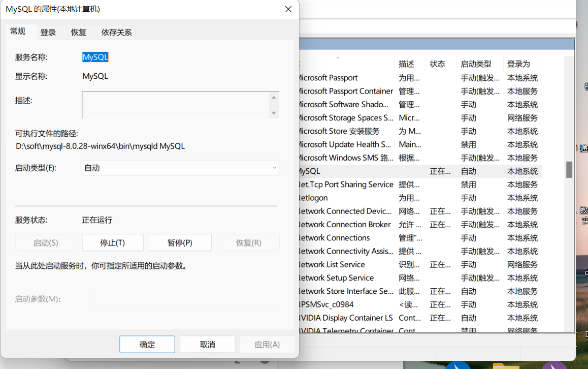Select Network Connection Broker row
The width and height of the screenshot is (588, 369).
[420, 225]
